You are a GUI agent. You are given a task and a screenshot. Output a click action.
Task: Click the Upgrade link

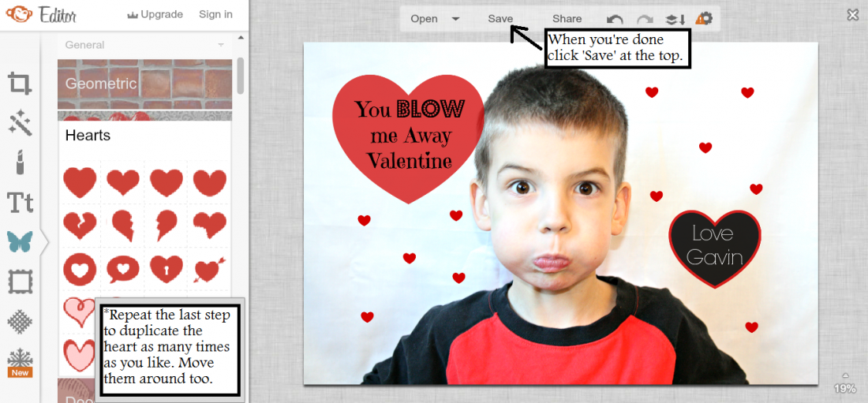click(155, 15)
